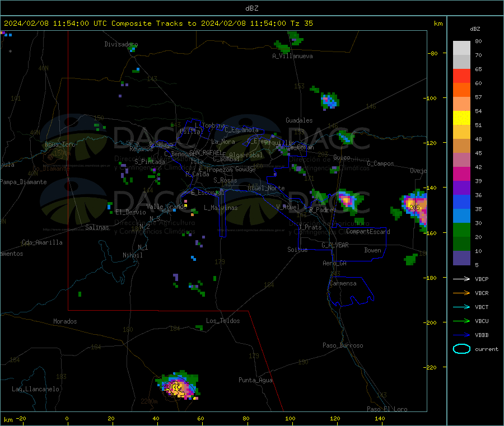Click the 'Soitue' map label
Viewport: 504px width, 426px height.
point(297,250)
